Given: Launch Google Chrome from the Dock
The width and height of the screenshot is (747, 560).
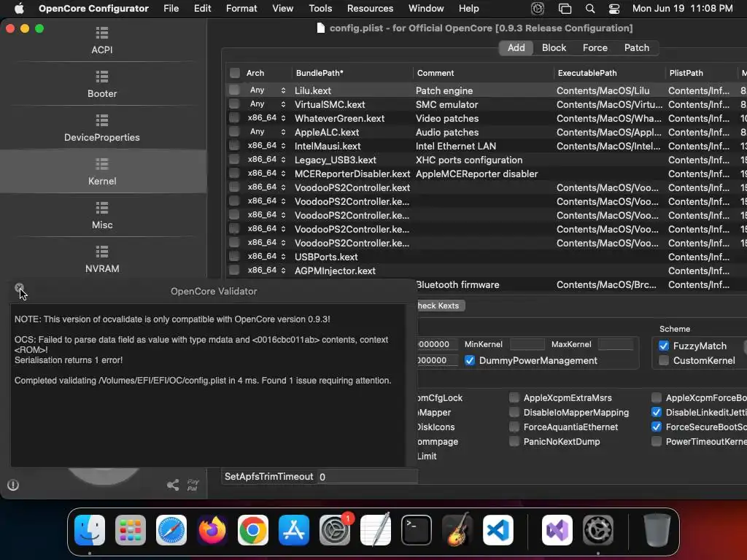Looking at the screenshot, I should 253,530.
